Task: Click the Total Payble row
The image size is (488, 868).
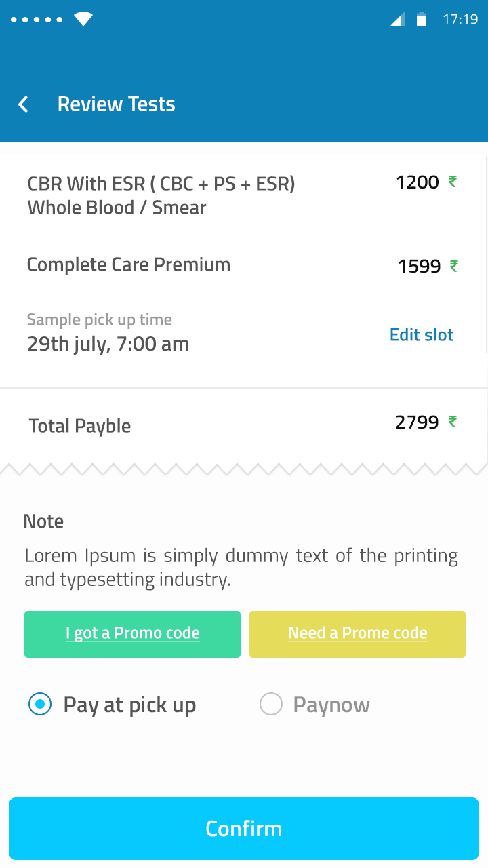Action: click(80, 426)
